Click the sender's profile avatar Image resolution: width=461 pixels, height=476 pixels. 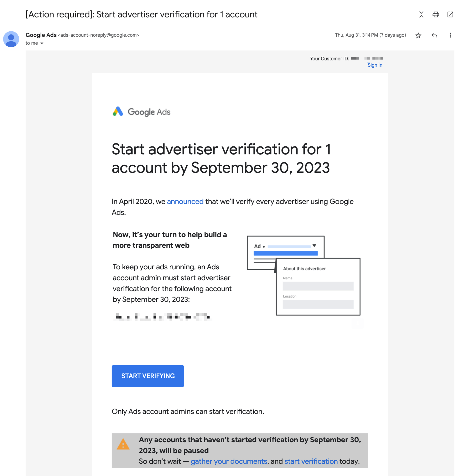(11, 39)
